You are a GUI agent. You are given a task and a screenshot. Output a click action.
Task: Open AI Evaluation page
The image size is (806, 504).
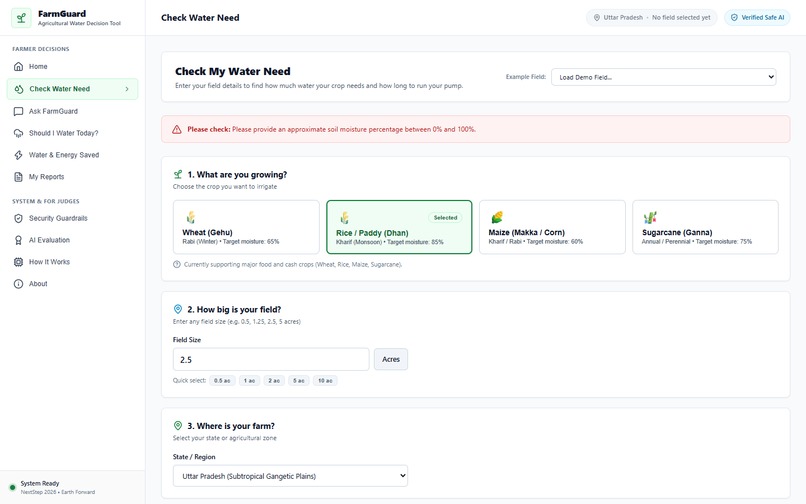(72, 240)
